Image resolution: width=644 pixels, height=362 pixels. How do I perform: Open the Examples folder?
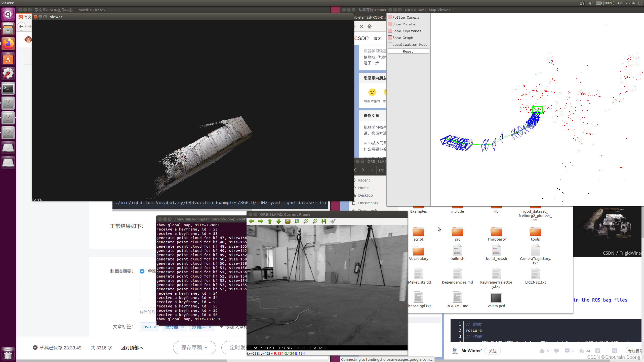tap(418, 210)
